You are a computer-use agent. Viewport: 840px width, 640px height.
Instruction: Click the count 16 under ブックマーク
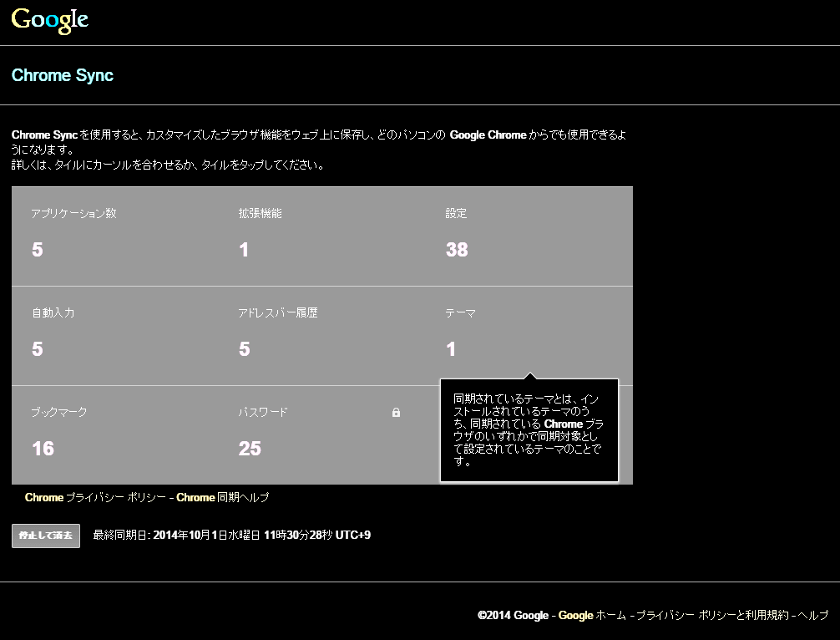pyautogui.click(x=43, y=449)
